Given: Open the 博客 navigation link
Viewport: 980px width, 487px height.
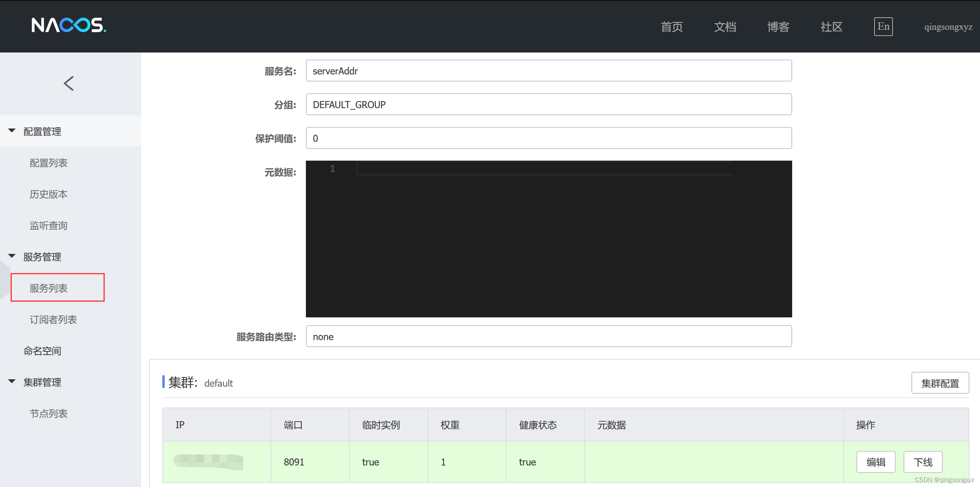Looking at the screenshot, I should [778, 27].
